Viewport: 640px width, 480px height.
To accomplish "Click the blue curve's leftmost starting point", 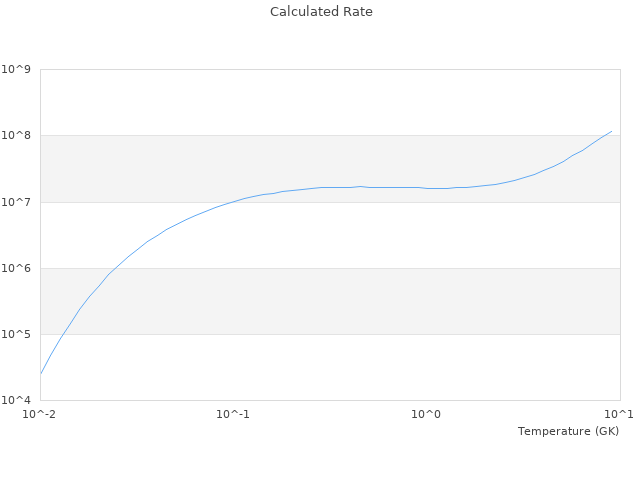I will 41,373.
